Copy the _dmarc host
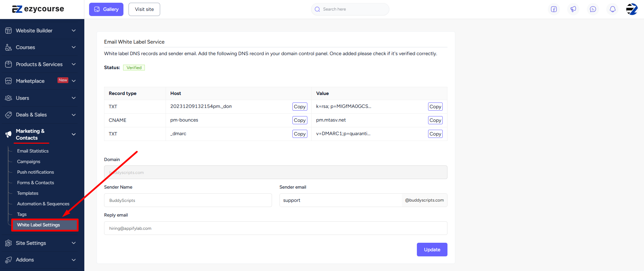Image resolution: width=644 pixels, height=271 pixels. [300, 134]
